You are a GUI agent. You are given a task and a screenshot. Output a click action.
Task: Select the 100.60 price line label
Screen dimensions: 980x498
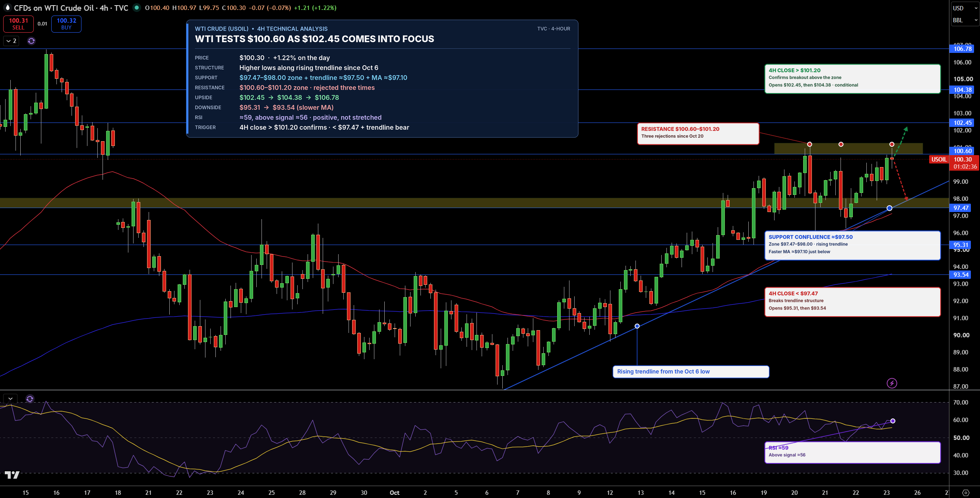pos(963,151)
